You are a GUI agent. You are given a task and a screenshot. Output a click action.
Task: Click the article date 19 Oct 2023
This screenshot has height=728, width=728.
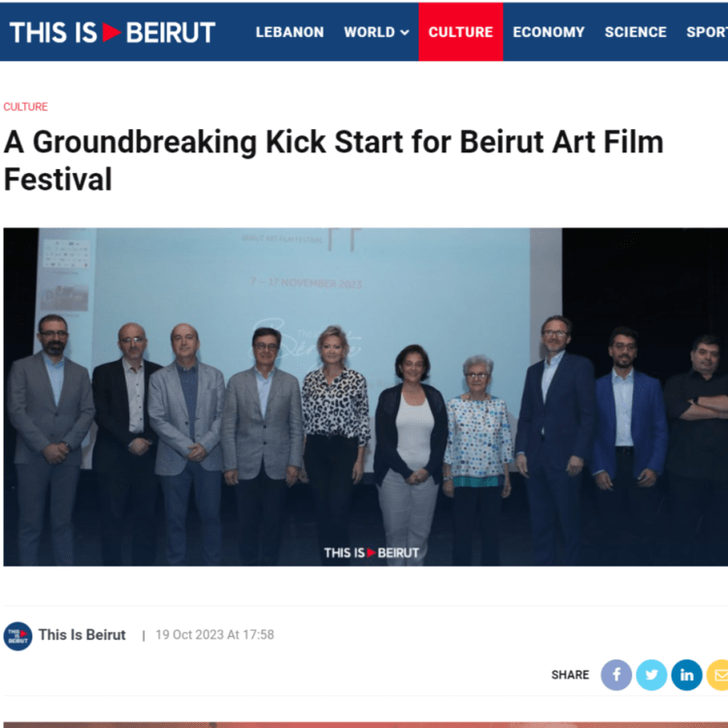click(x=215, y=635)
